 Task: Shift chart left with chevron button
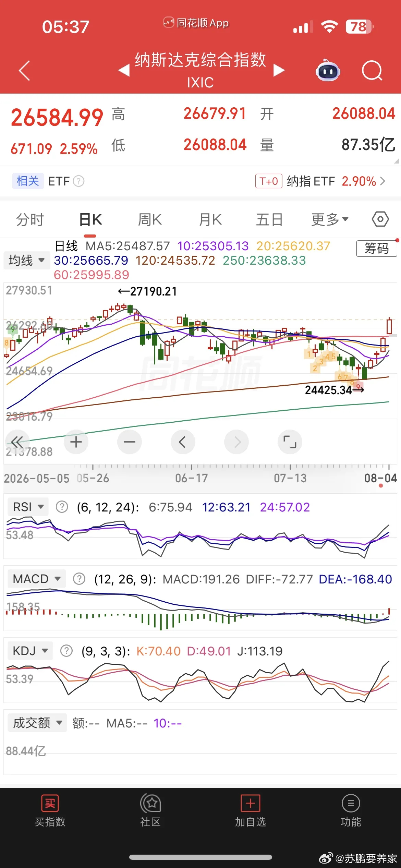pos(183,442)
